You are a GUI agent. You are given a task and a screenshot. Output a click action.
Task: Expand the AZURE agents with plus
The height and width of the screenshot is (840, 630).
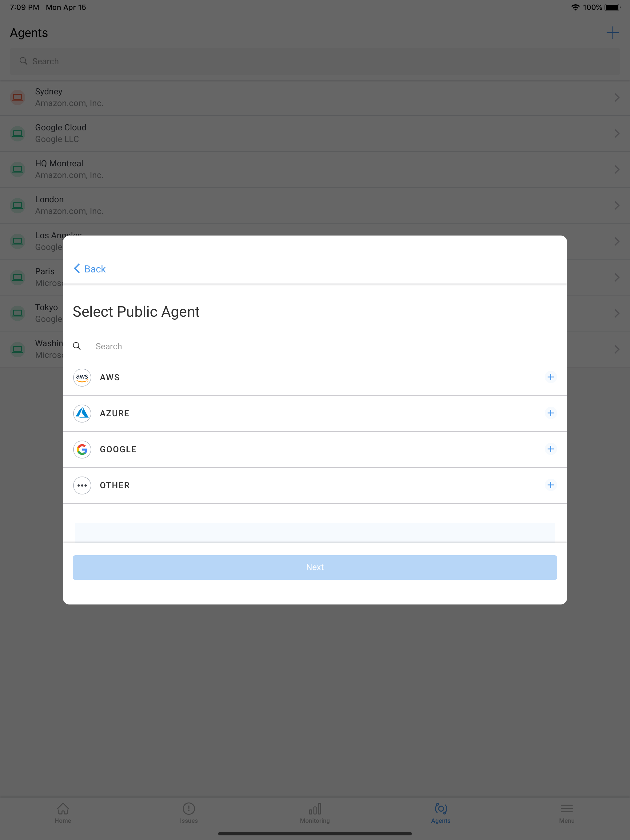point(550,413)
